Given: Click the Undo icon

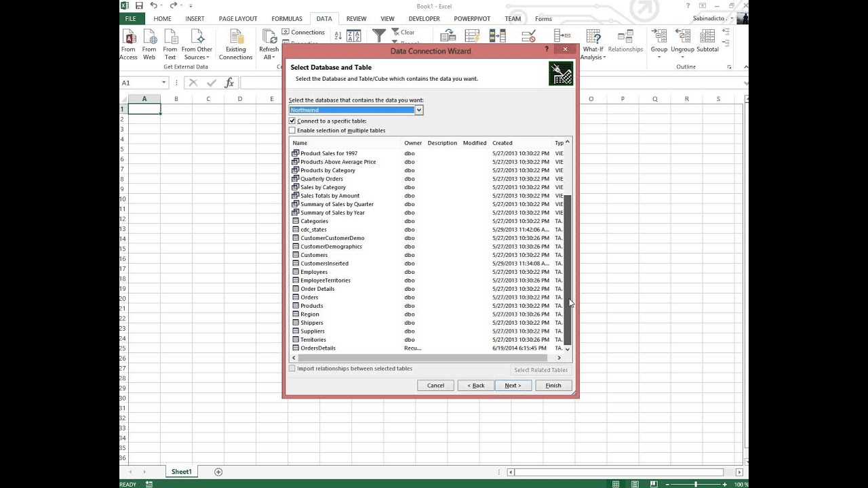Looking at the screenshot, I should 154,5.
